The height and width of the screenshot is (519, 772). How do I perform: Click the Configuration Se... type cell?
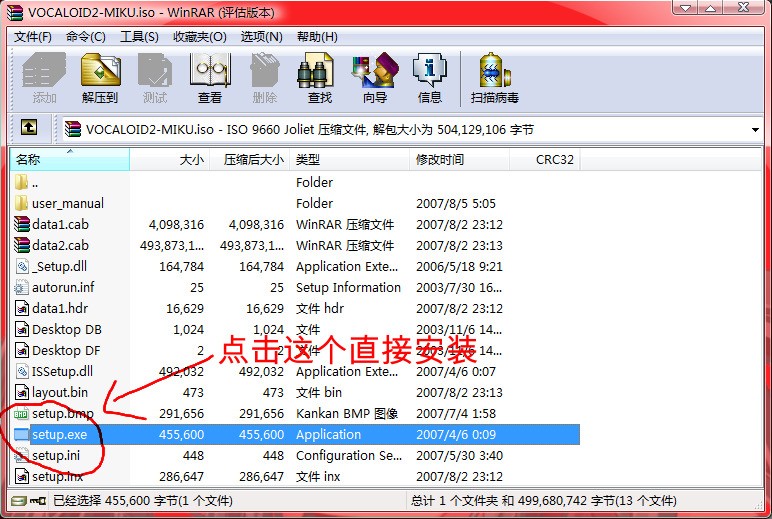click(x=349, y=455)
